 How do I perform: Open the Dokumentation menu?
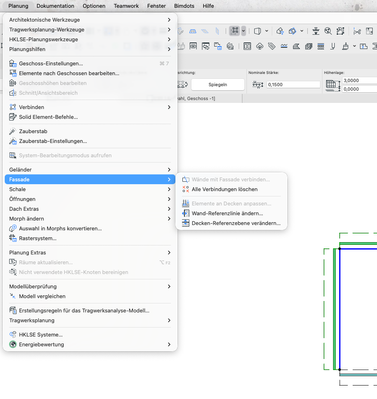pyautogui.click(x=55, y=6)
